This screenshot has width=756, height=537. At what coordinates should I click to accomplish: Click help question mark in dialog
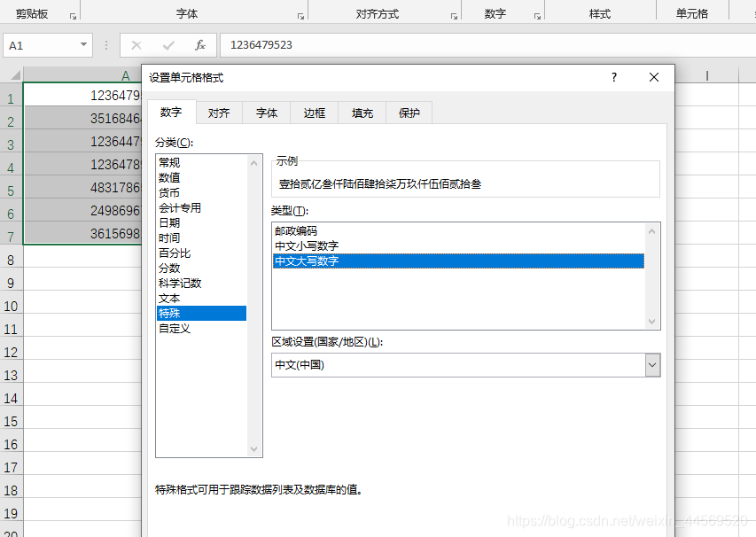coord(614,77)
